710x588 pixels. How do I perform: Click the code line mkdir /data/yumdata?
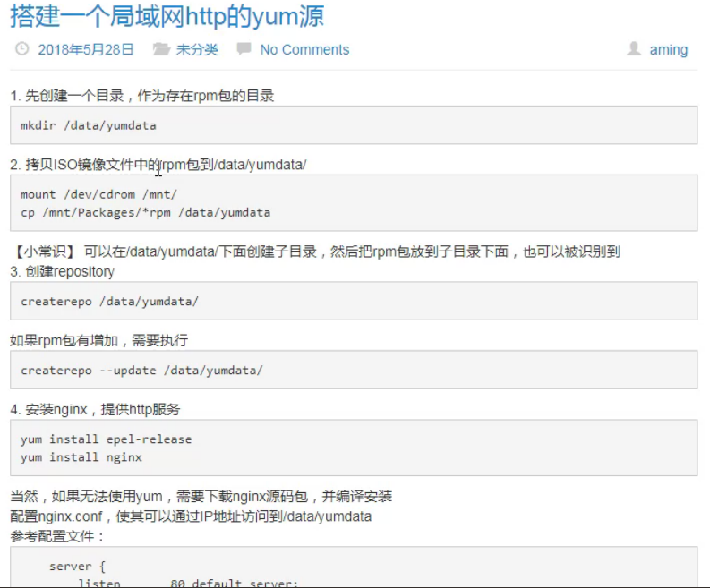[89, 125]
